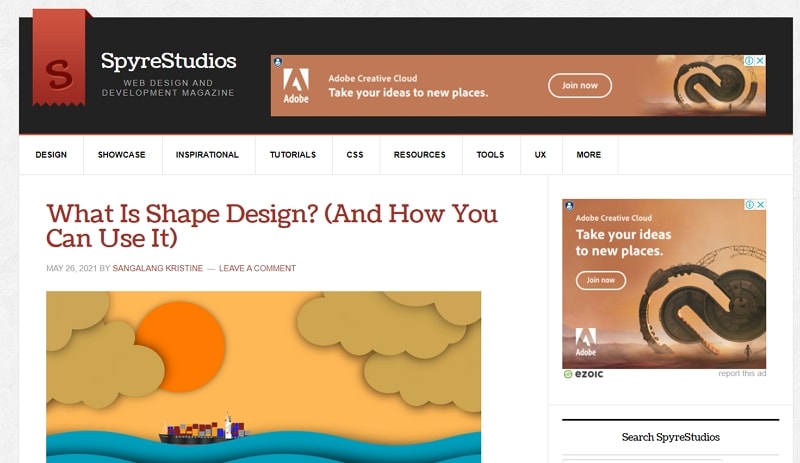The height and width of the screenshot is (463, 800).
Task: Open the SpyreStudios site title
Action: [168, 61]
